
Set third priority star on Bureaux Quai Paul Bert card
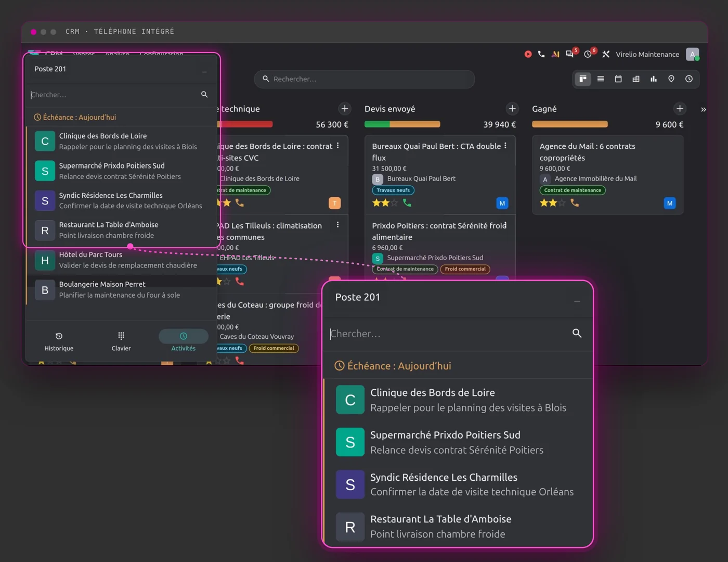tap(395, 203)
